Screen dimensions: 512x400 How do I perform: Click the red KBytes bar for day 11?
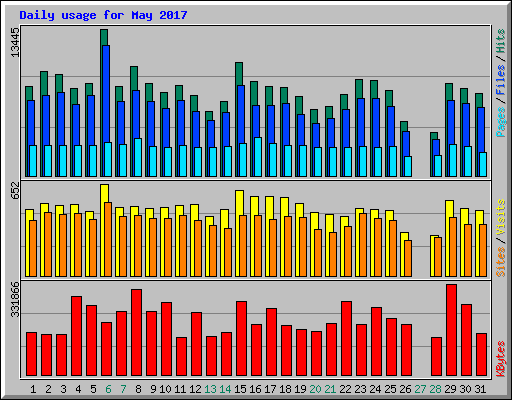tap(181, 357)
